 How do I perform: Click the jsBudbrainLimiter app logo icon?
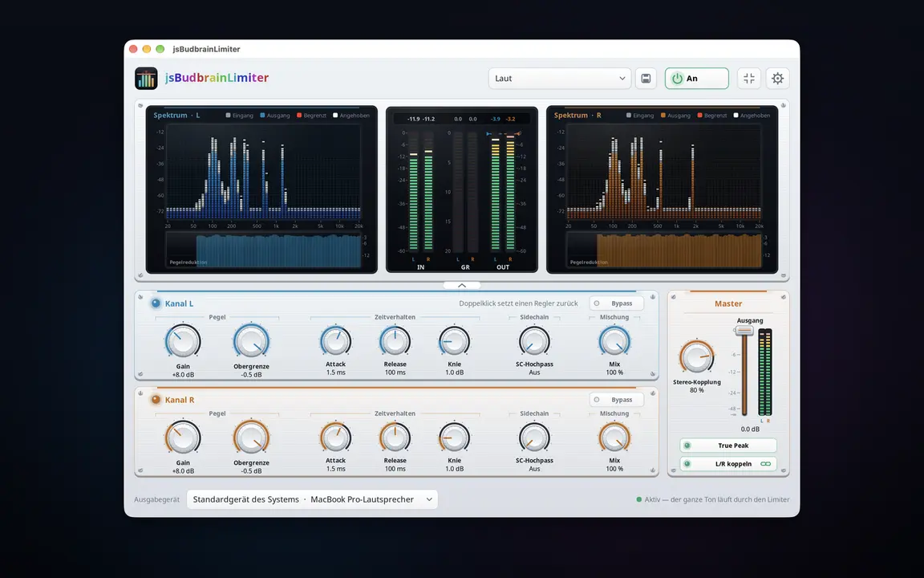(x=146, y=78)
